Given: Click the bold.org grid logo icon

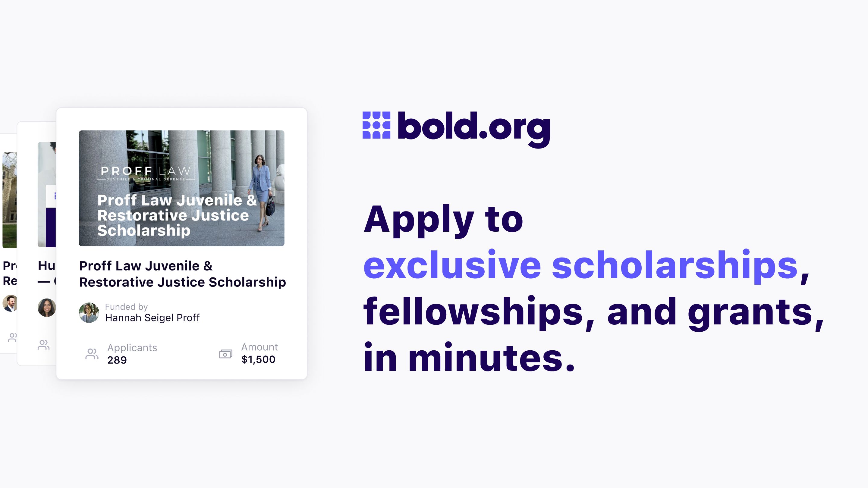Looking at the screenshot, I should [376, 125].
